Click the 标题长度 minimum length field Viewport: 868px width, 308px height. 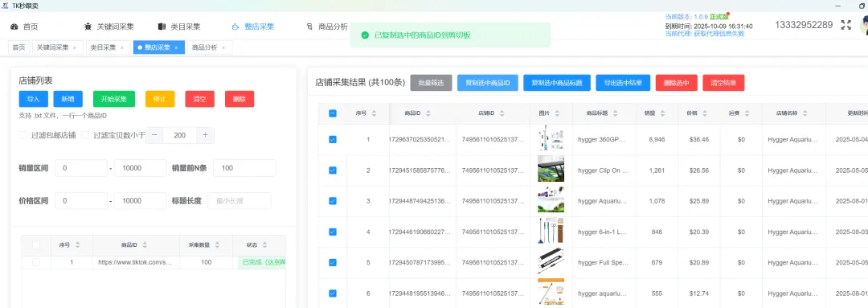(x=240, y=201)
